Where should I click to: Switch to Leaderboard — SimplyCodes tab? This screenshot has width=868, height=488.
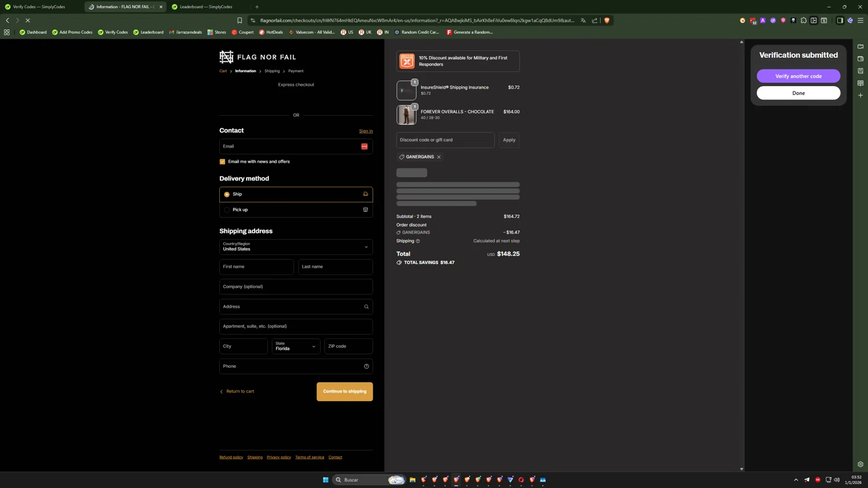pos(205,7)
